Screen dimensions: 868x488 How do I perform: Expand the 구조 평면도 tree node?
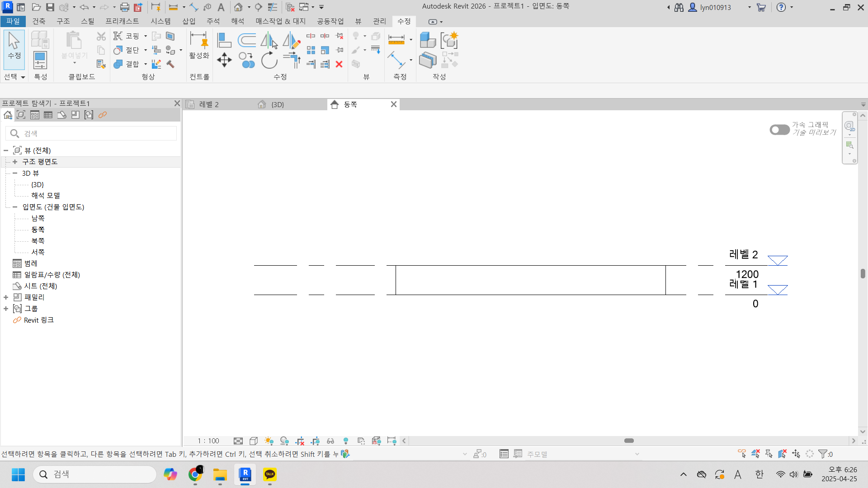point(15,162)
